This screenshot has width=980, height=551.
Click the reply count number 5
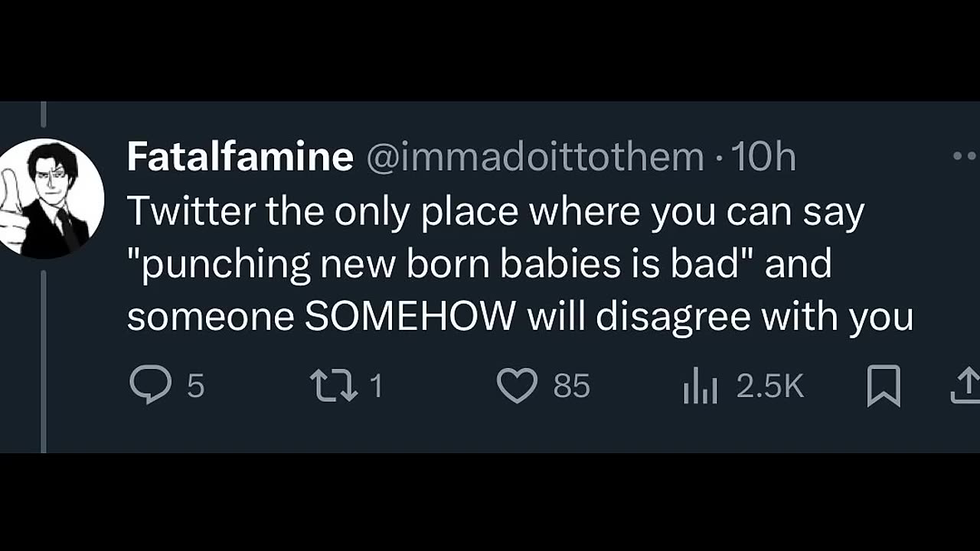point(196,386)
